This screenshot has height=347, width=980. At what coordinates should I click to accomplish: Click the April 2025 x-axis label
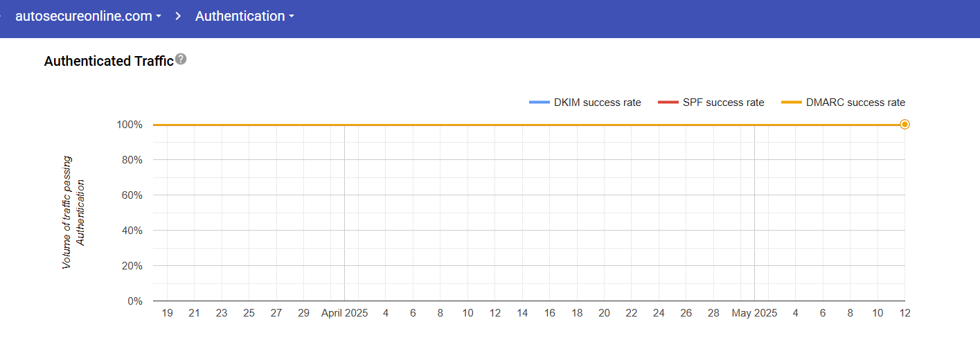click(x=345, y=313)
